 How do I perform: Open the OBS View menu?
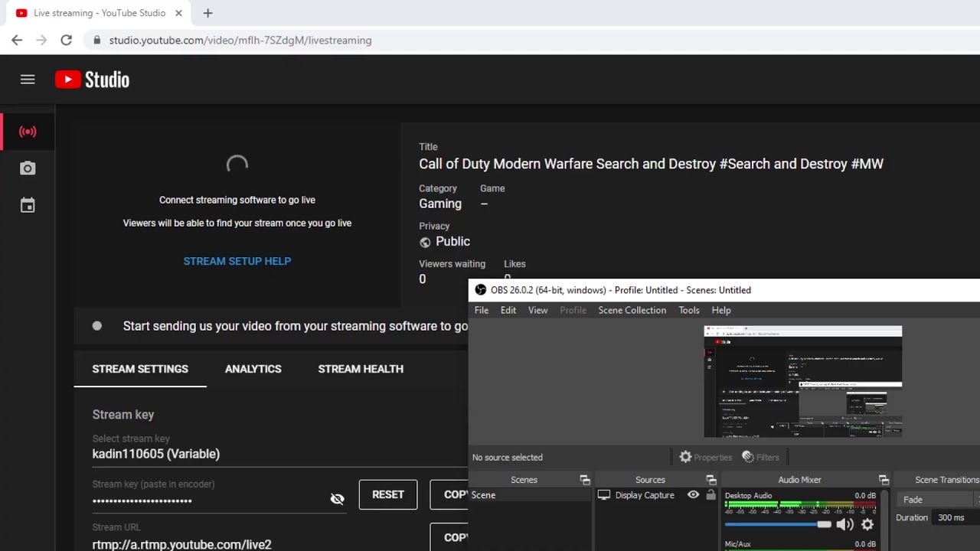538,310
